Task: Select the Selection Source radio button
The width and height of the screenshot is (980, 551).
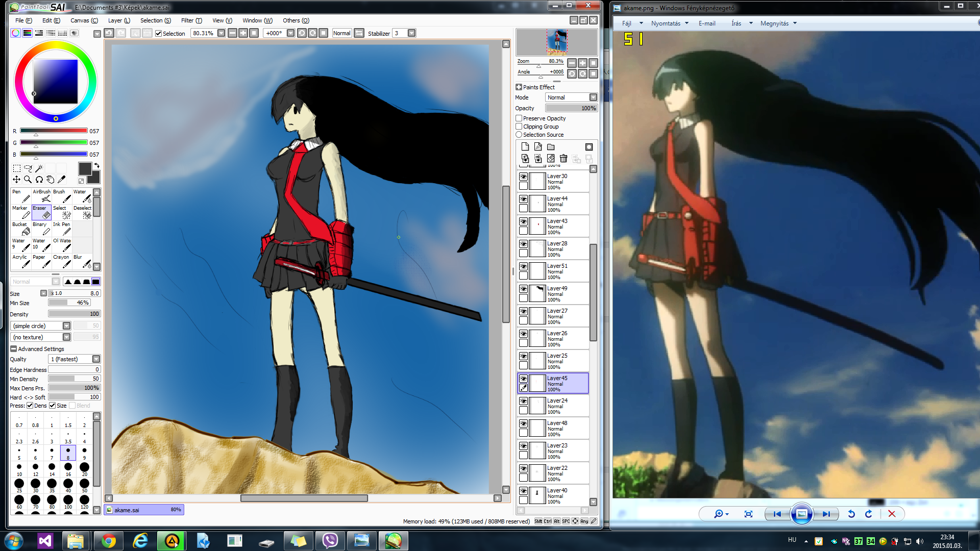Action: point(519,135)
